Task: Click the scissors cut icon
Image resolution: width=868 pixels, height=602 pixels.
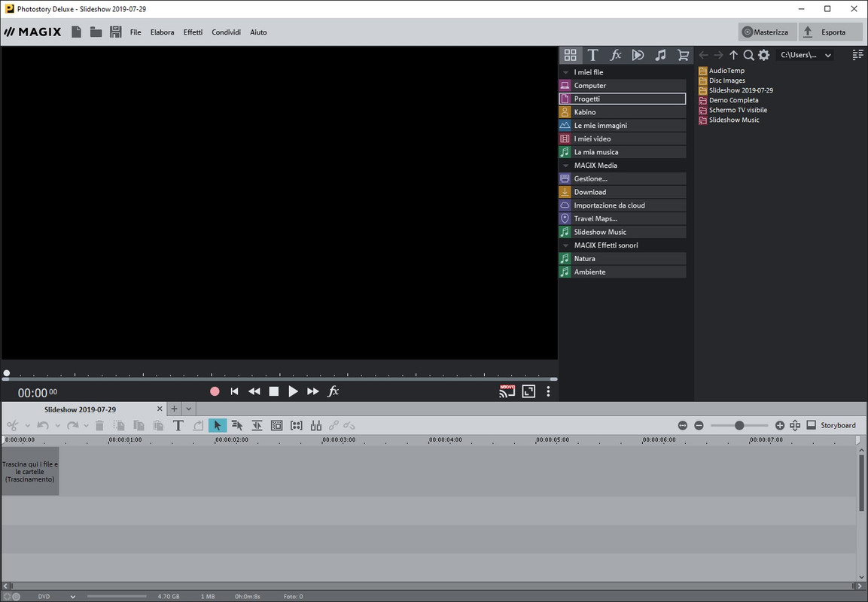Action: 12,425
